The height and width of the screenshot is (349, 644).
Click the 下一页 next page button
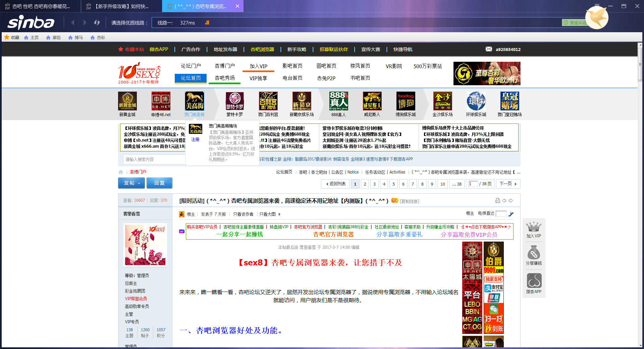(x=508, y=184)
